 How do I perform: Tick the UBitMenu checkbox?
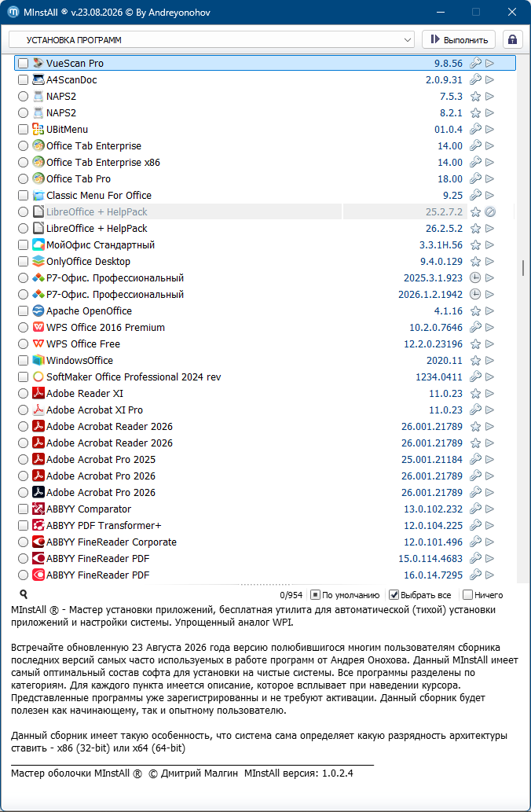[23, 130]
